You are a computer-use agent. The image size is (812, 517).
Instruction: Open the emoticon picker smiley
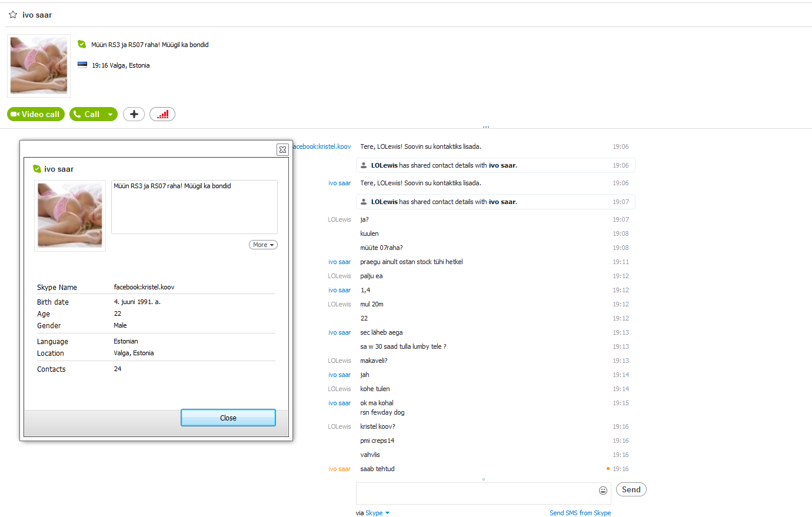pyautogui.click(x=603, y=490)
